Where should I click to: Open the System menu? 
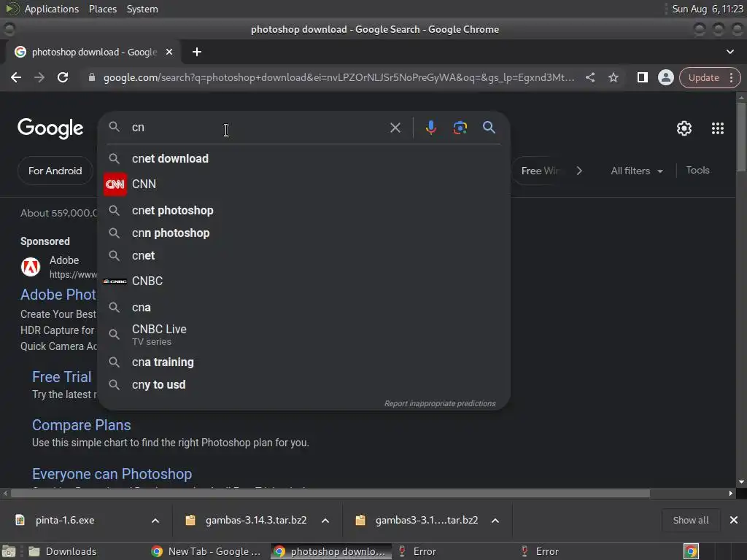pos(142,9)
